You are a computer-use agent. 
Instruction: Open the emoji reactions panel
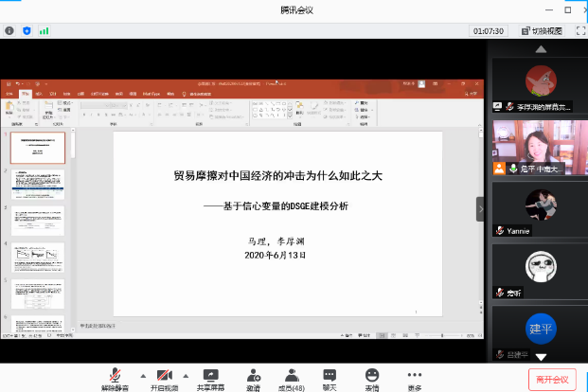[372, 378]
